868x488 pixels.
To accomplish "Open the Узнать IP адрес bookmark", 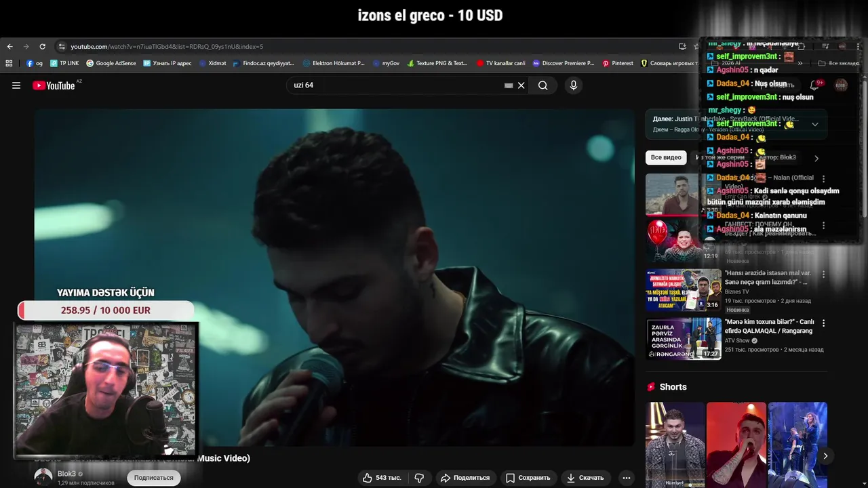I will [x=167, y=63].
